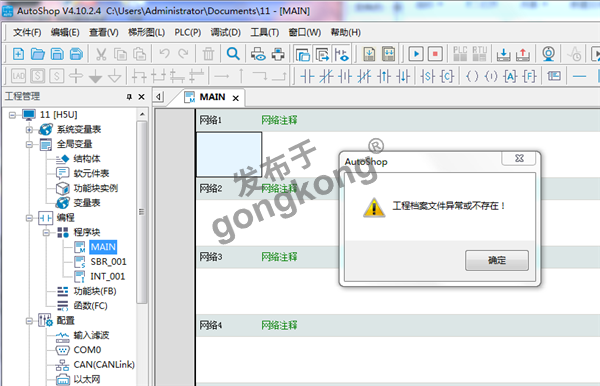Insert the horizontal line icon

[579, 76]
